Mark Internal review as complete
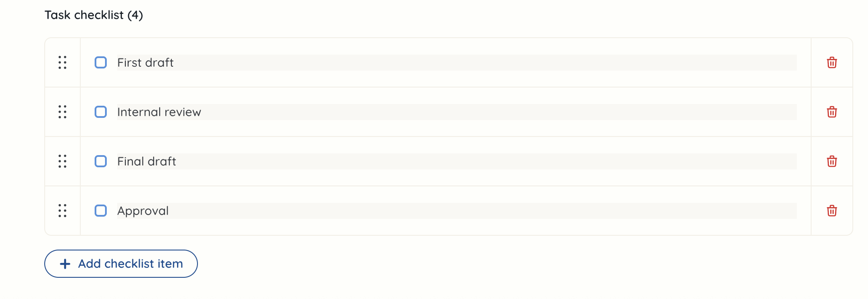This screenshot has width=868, height=299. (101, 112)
